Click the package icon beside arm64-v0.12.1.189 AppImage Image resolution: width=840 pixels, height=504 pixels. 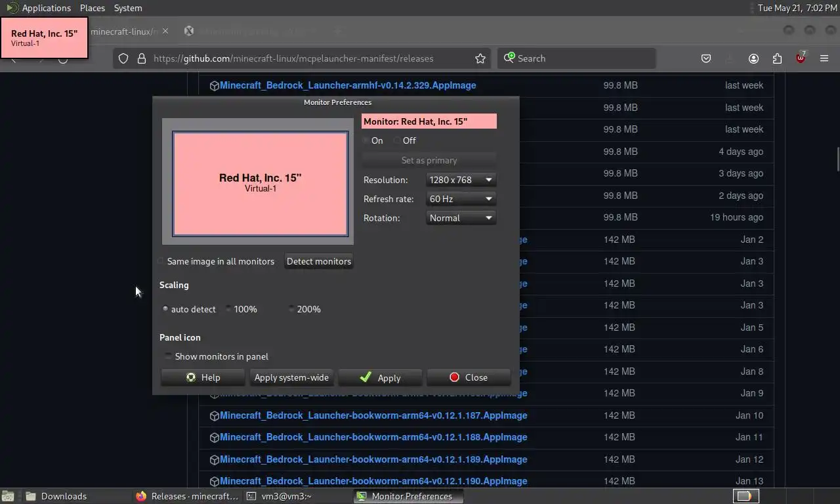(214, 460)
